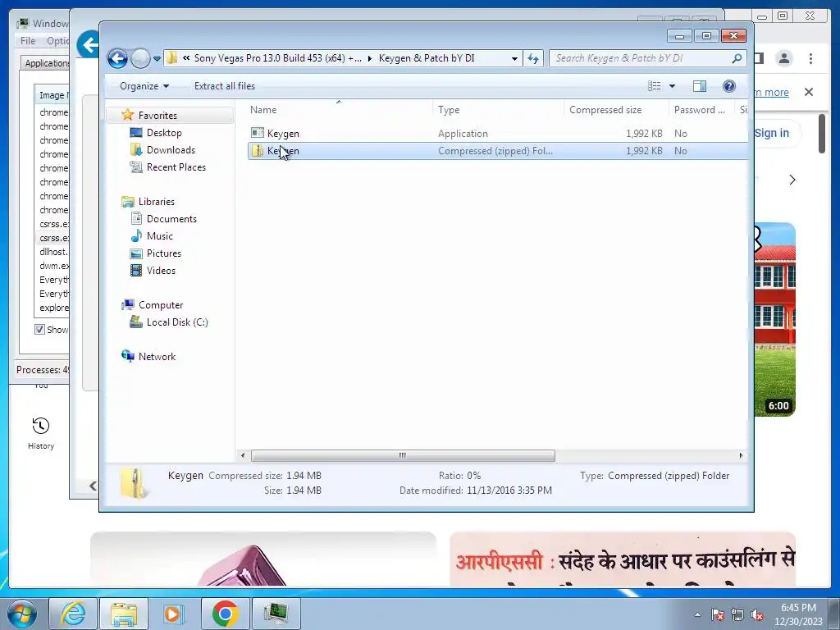Viewport: 840px width, 630px height.
Task: Change the view with the view icon
Action: point(654,86)
